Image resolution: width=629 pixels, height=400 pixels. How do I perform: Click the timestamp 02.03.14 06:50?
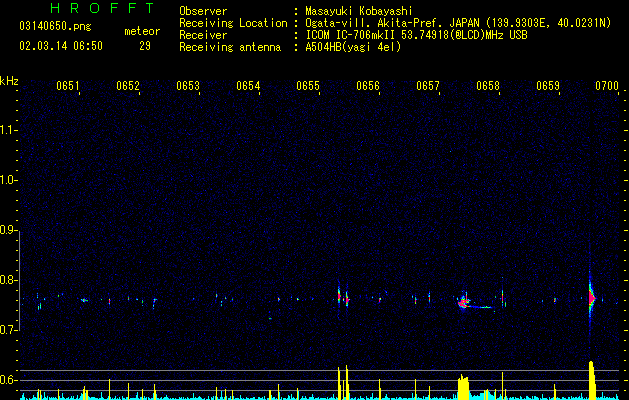[x=61, y=46]
